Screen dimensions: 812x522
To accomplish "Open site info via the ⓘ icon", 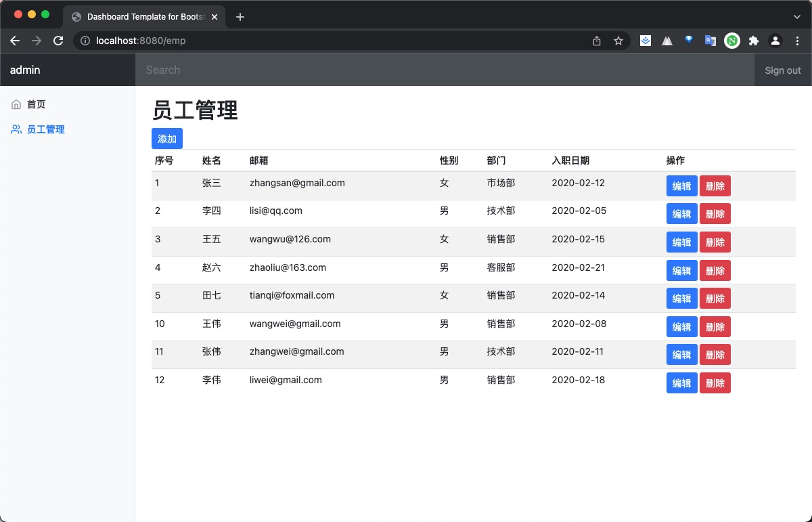I will coord(85,41).
